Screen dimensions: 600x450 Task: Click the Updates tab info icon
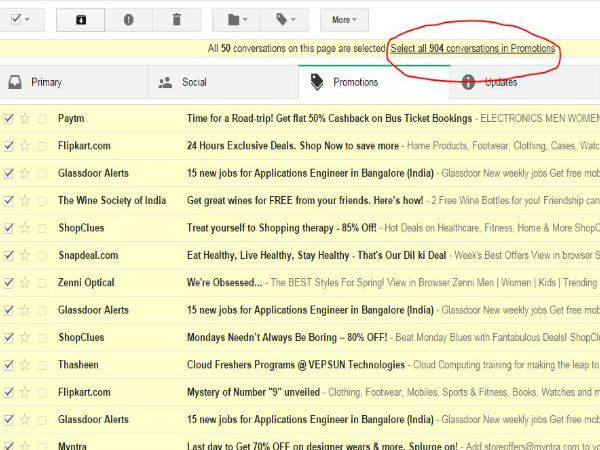[x=468, y=82]
